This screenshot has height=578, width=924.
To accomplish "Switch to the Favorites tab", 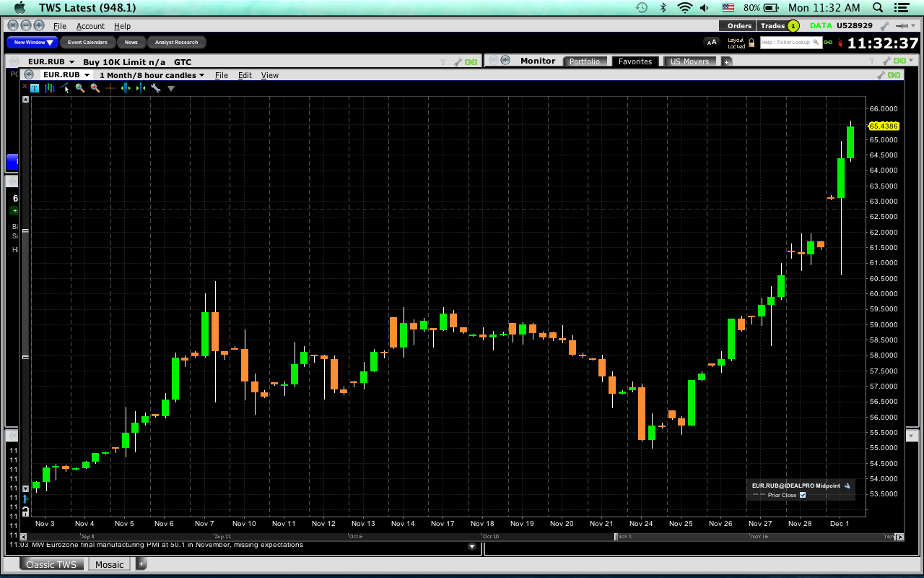I will (x=635, y=61).
